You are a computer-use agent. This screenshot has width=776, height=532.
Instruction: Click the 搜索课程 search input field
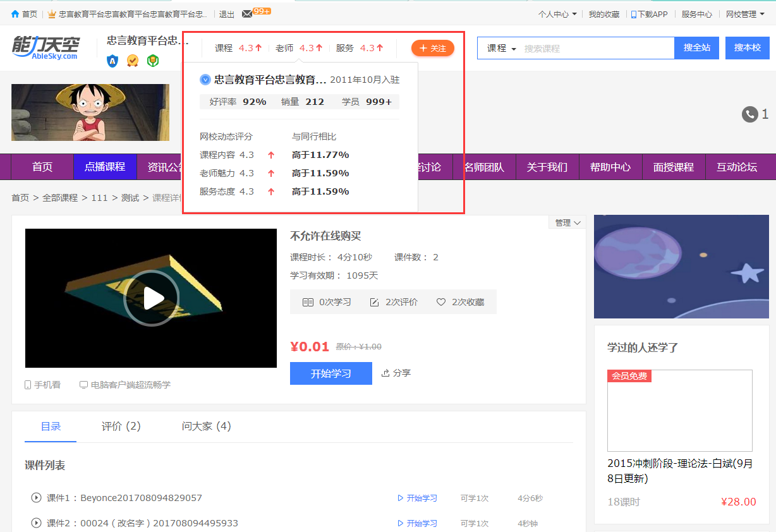click(x=597, y=49)
